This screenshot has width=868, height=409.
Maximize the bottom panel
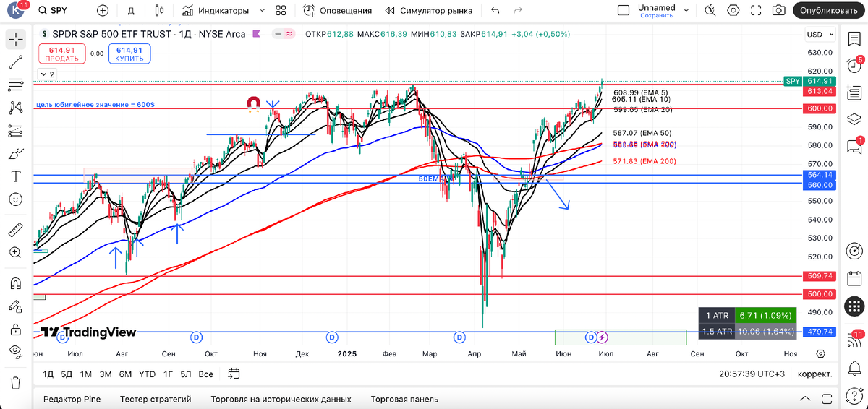click(x=827, y=399)
